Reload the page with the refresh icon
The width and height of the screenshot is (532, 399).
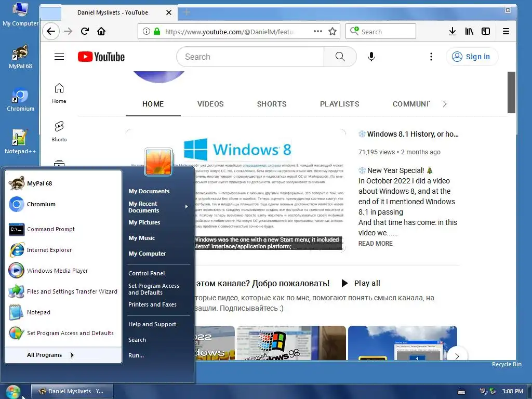tap(85, 32)
